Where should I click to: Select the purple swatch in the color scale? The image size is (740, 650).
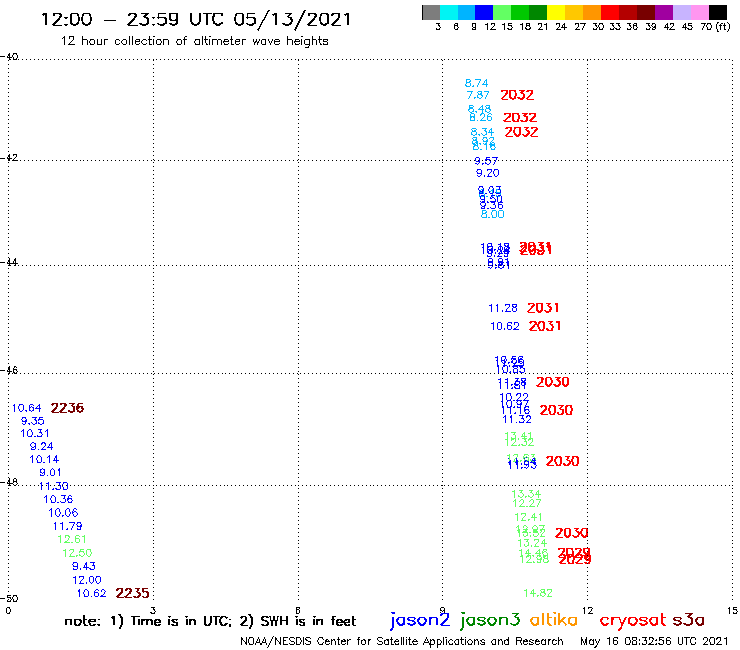click(x=664, y=12)
